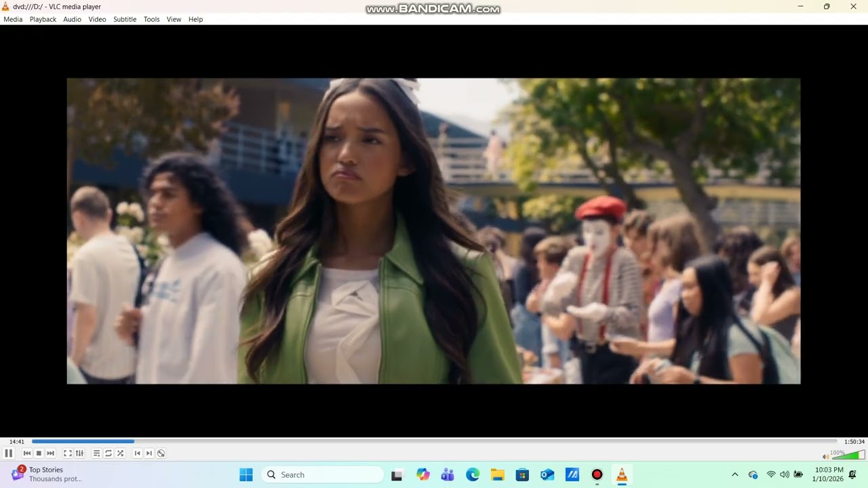Open the DVD menu button
The width and height of the screenshot is (868, 488).
[x=161, y=453]
